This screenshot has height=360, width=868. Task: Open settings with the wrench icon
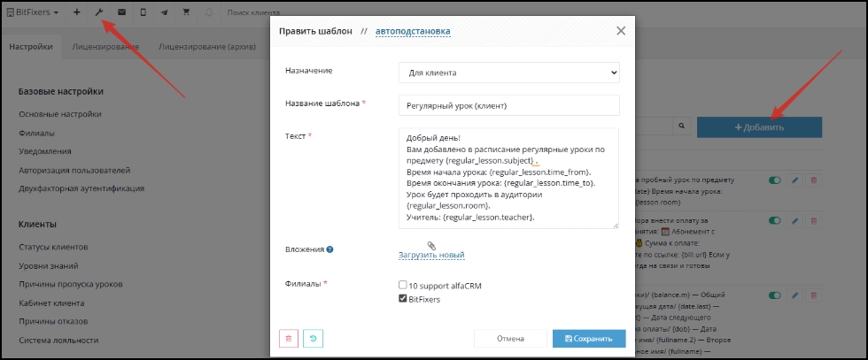tap(99, 12)
